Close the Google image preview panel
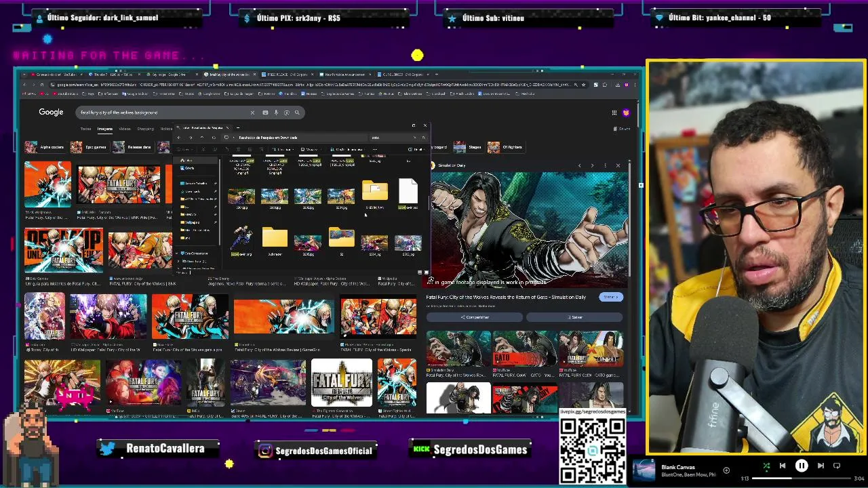 [618, 165]
